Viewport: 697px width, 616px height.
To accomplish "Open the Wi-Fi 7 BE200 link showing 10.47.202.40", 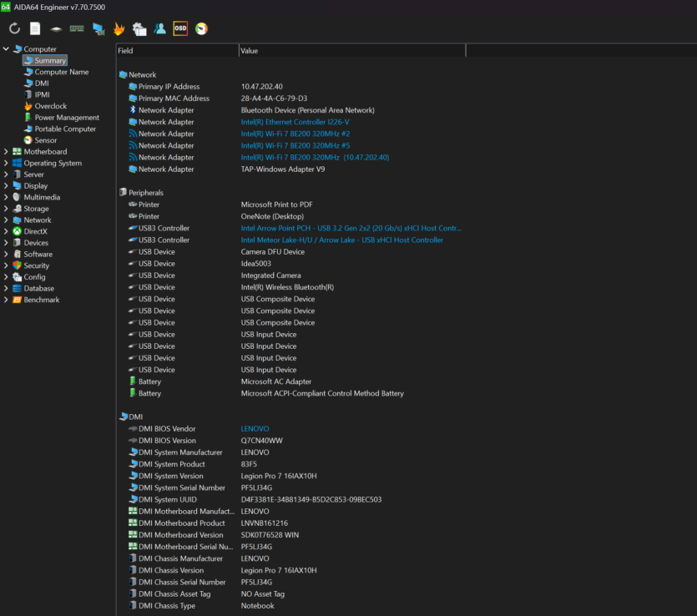I will pos(315,157).
